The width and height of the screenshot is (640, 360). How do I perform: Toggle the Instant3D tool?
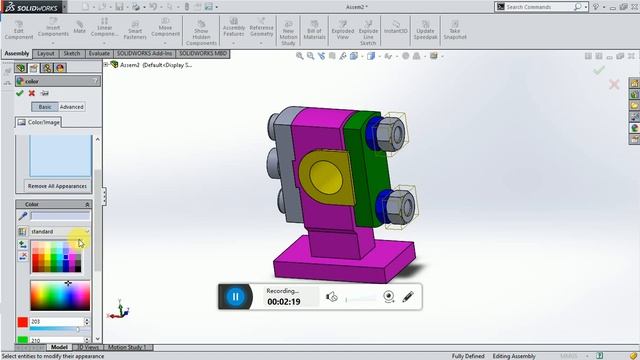point(396,28)
